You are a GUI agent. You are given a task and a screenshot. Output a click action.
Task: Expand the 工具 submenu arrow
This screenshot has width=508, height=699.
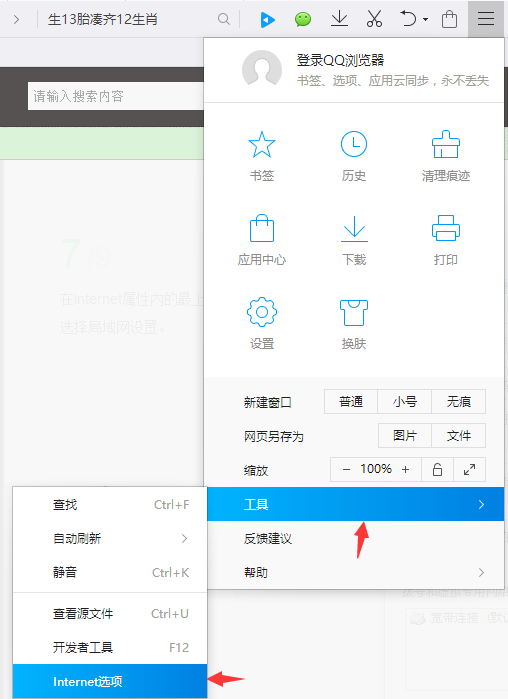point(481,504)
